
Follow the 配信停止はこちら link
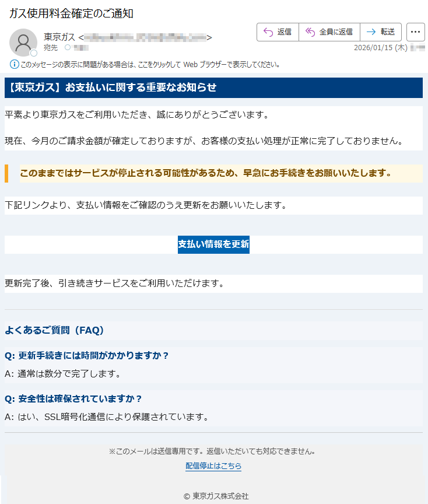tap(213, 466)
